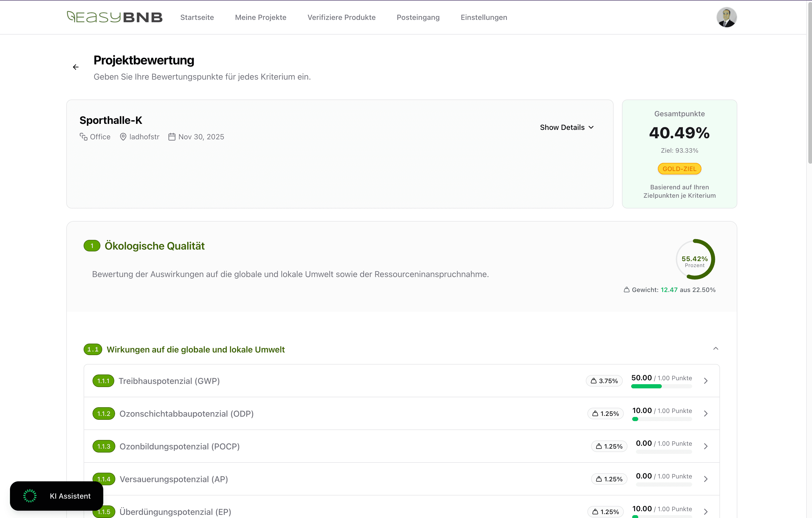Click the 1.1.1 badge

point(103,381)
